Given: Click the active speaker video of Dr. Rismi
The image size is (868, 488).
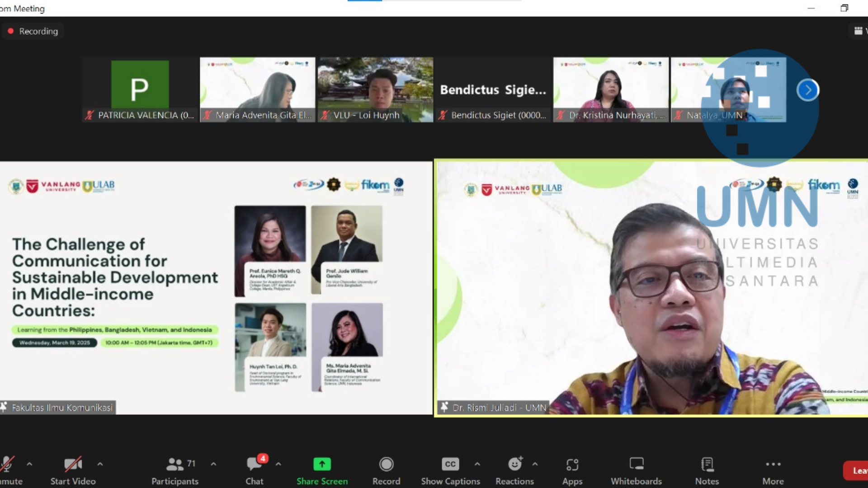Looking at the screenshot, I should tap(651, 288).
